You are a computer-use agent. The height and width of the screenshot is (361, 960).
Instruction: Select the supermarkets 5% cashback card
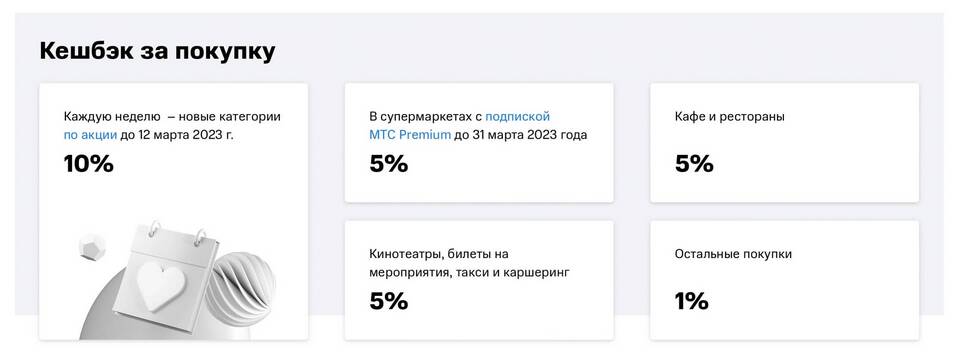[x=479, y=143]
